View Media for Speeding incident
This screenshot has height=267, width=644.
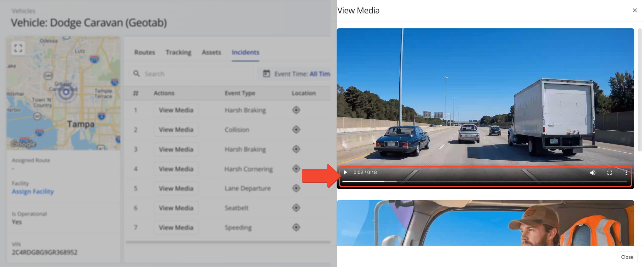tap(176, 227)
